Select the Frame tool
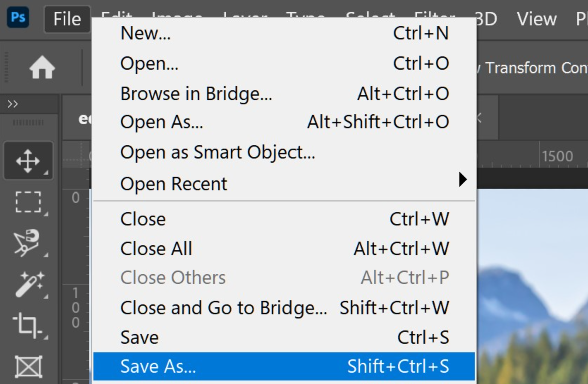Image resolution: width=588 pixels, height=384 pixels. point(28,366)
